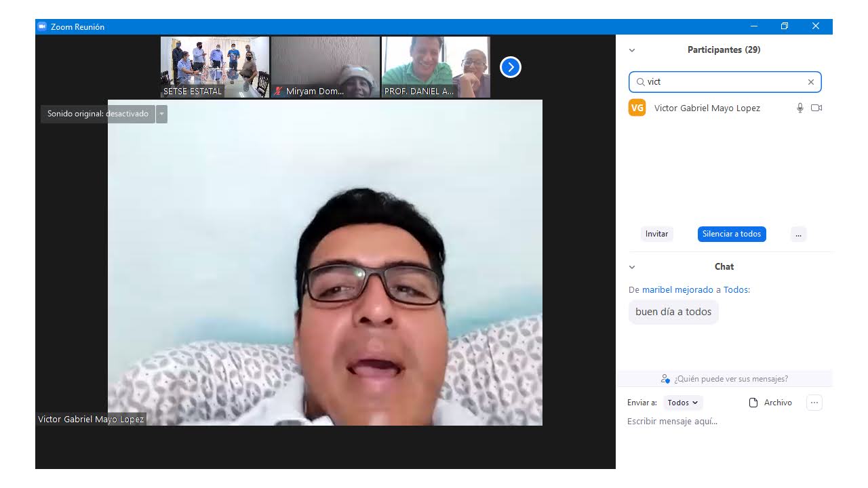
Task: Open more participant options ellipsis
Action: [x=798, y=234]
